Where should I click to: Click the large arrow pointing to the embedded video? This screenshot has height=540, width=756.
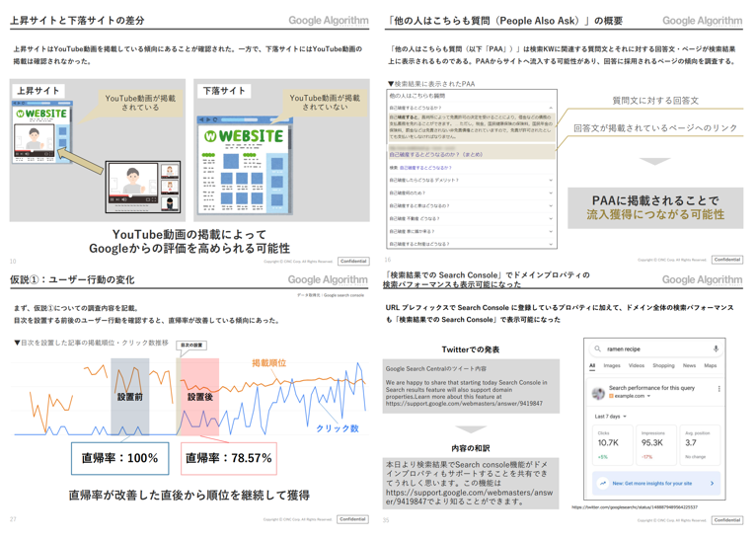click(80, 161)
